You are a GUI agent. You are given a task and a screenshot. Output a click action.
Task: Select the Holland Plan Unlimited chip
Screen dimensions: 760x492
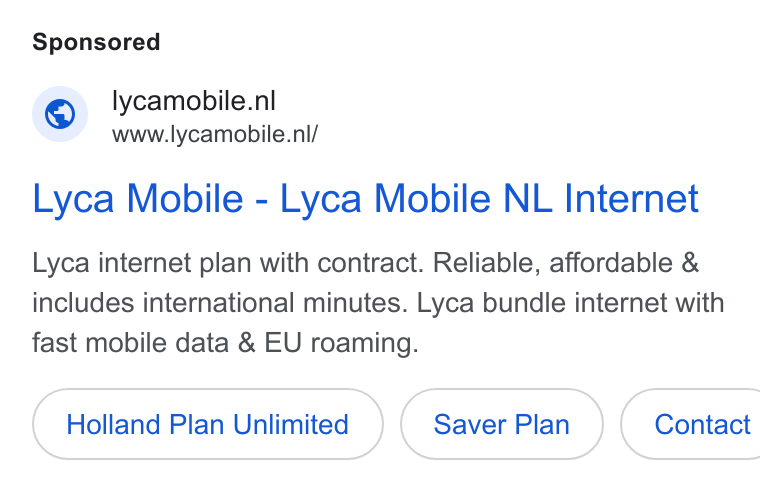(207, 424)
